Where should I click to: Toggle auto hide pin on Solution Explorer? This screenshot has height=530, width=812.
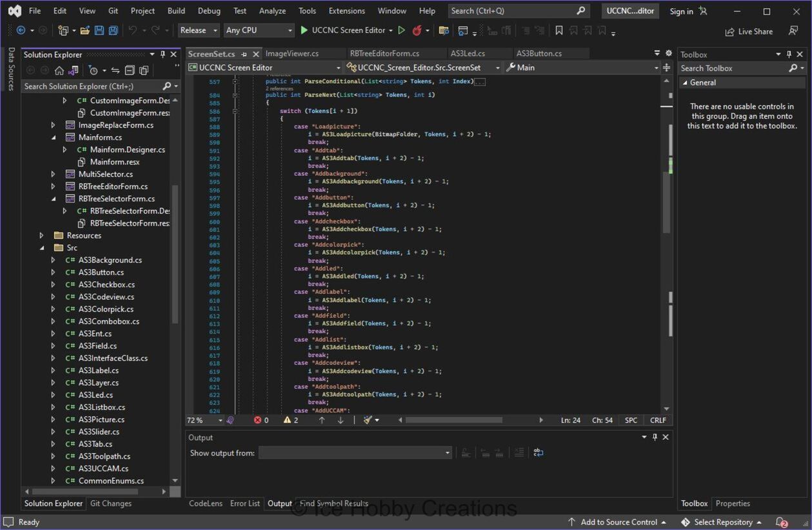163,55
